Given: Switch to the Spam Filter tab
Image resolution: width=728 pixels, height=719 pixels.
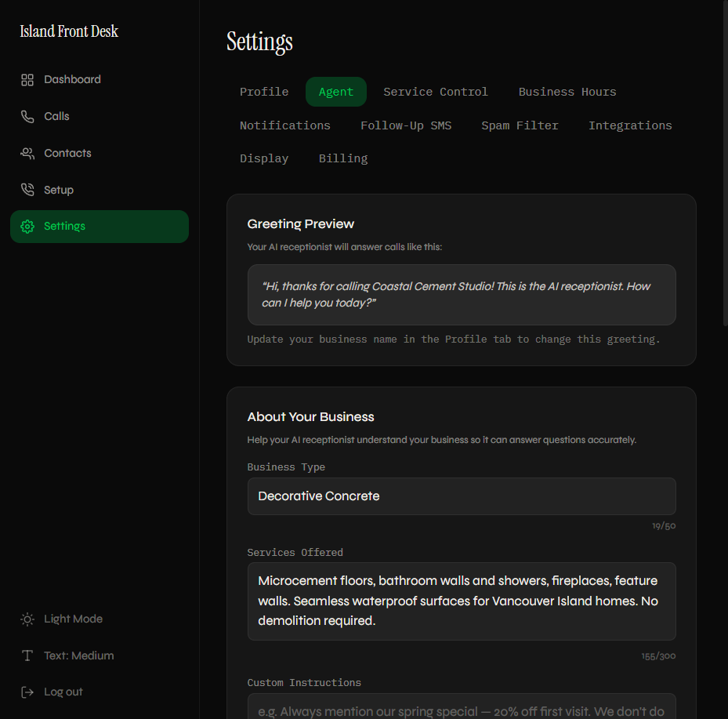Looking at the screenshot, I should [520, 125].
